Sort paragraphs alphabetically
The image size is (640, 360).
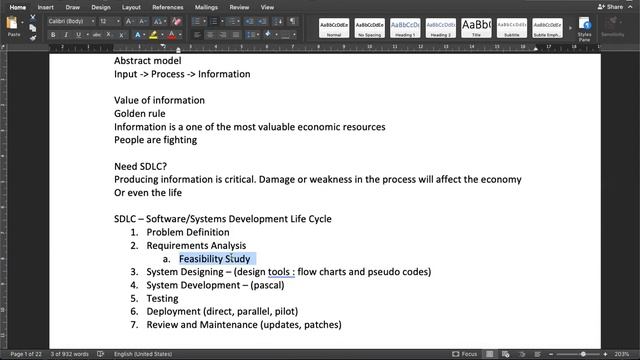pos(278,21)
